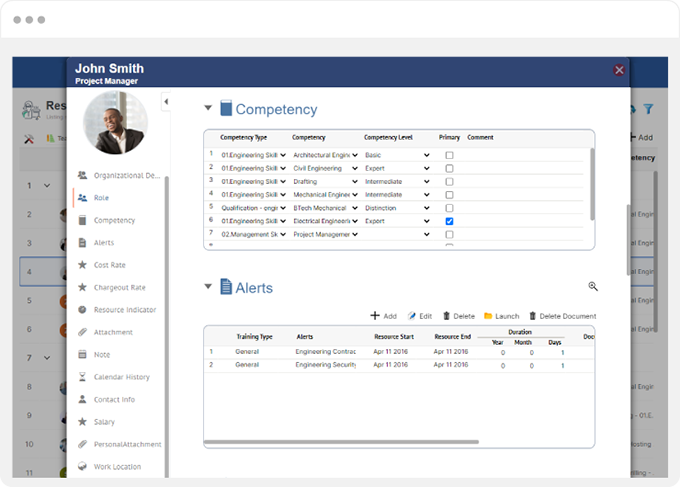Screen dimensions: 680x487
Task: Click Delete button in Alerts toolbar
Action: tap(459, 316)
